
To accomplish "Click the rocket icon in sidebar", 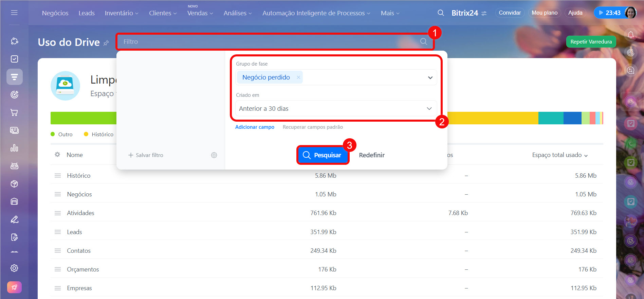I will [14, 287].
